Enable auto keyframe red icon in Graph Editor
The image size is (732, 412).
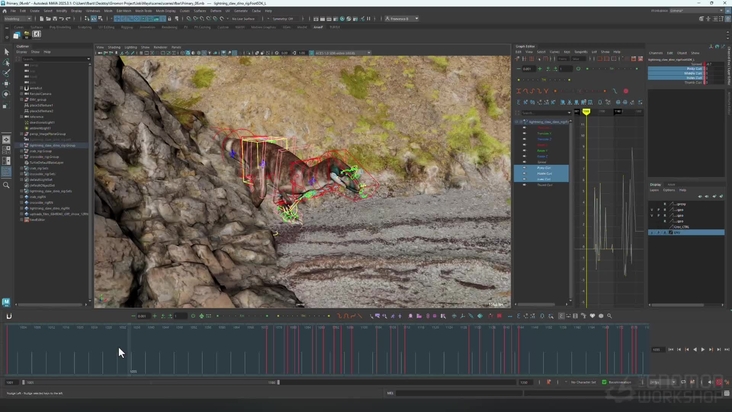[626, 91]
